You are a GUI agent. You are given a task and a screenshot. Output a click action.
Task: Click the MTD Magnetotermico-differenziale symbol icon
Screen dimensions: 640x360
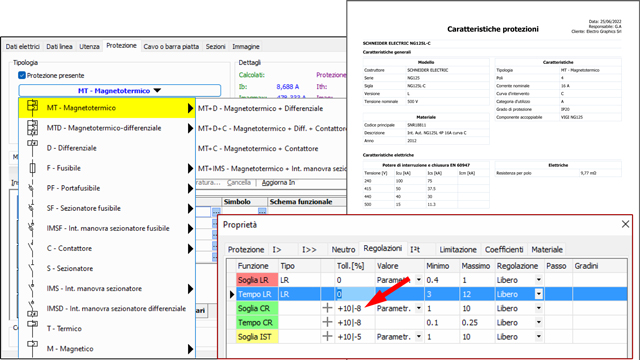click(x=33, y=128)
